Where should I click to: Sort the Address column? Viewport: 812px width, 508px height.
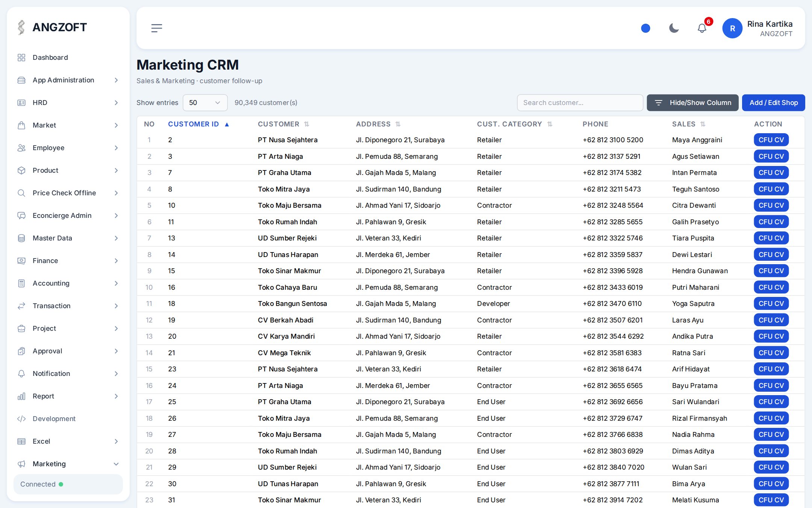(x=378, y=124)
